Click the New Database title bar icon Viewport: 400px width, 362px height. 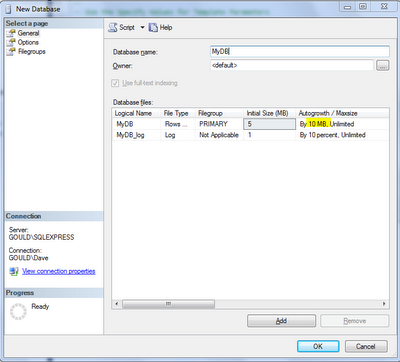[9, 9]
